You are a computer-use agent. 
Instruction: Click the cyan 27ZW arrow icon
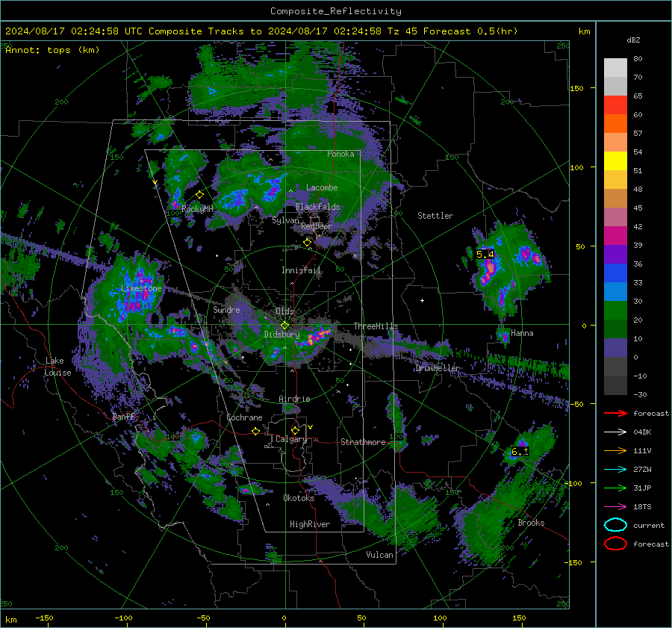615,470
